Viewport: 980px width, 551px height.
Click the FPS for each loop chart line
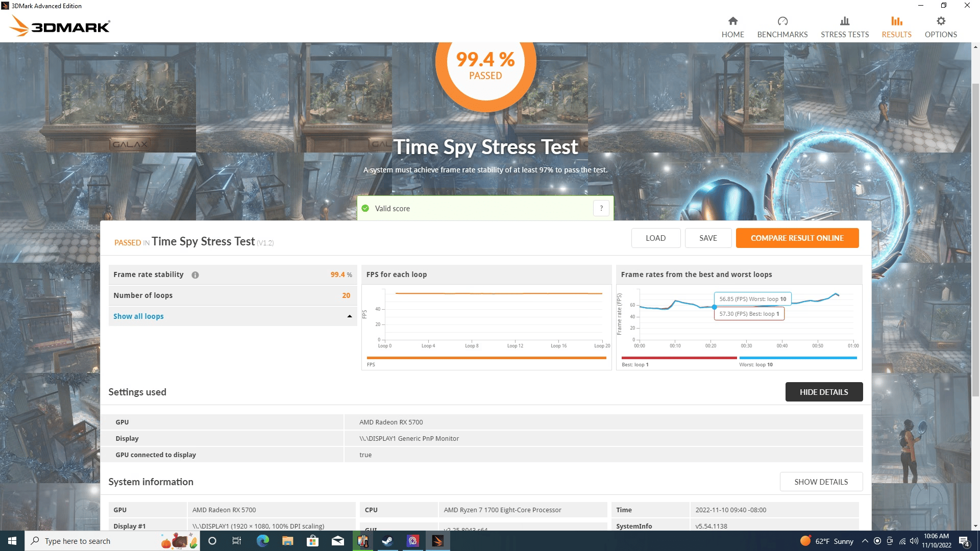click(499, 293)
